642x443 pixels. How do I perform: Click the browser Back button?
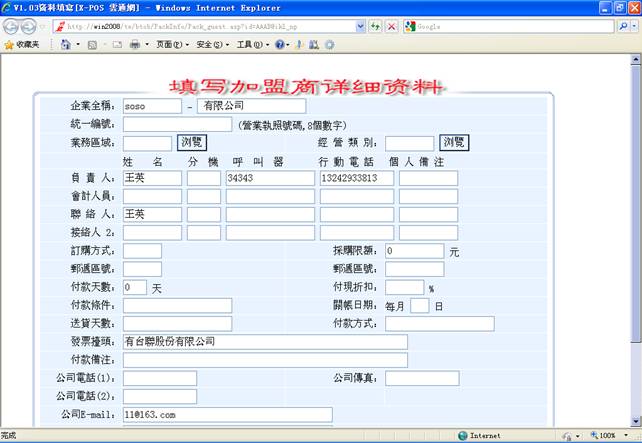(x=12, y=26)
